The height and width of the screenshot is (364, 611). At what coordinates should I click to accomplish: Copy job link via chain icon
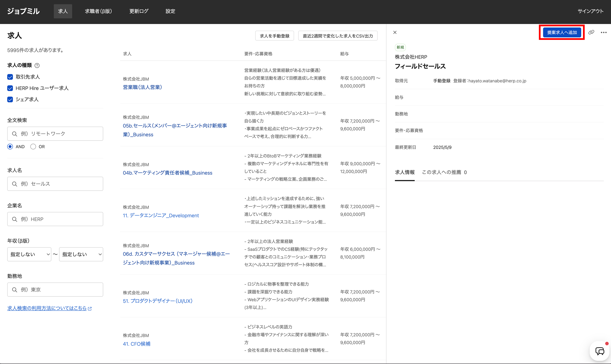point(591,32)
